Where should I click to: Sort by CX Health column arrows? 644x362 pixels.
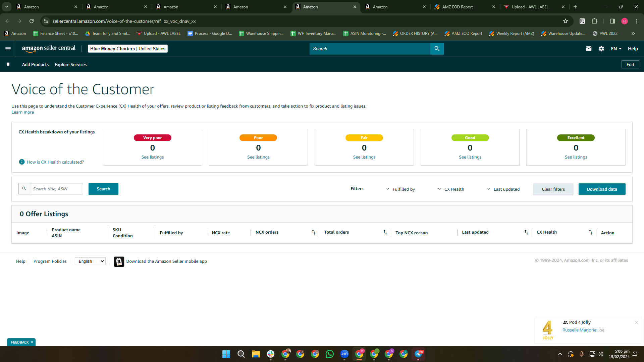(591, 232)
